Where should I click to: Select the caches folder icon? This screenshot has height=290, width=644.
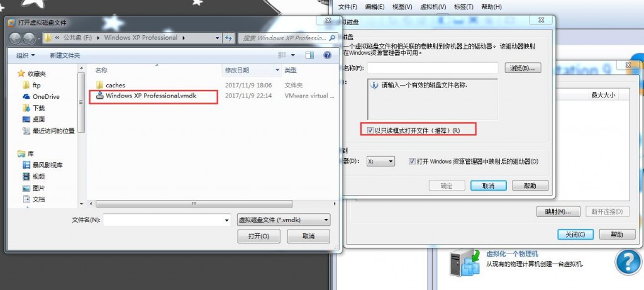pyautogui.click(x=99, y=85)
